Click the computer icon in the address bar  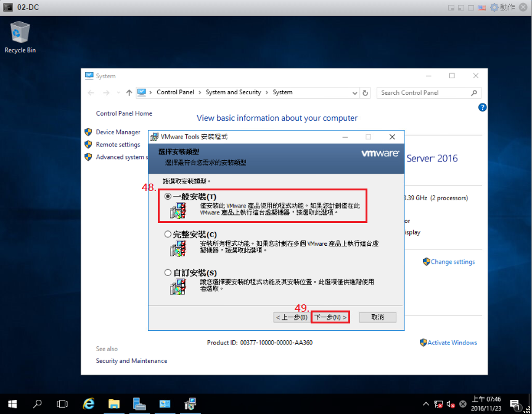(x=142, y=92)
